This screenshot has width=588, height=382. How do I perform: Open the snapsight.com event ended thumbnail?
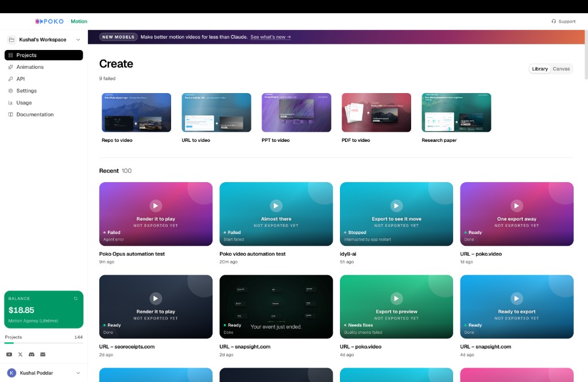(276, 307)
